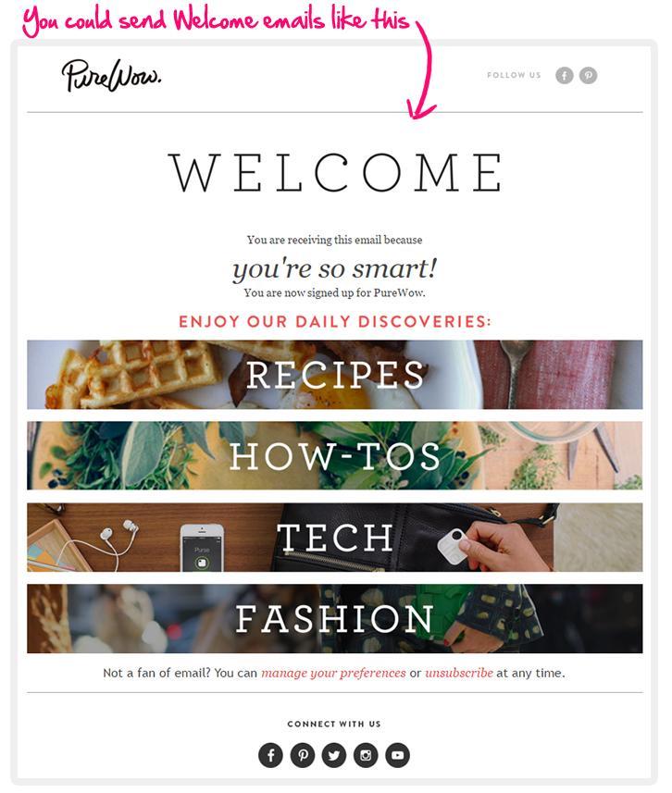Open the Twitter icon in the footer
This screenshot has width=672, height=793.
point(334,755)
